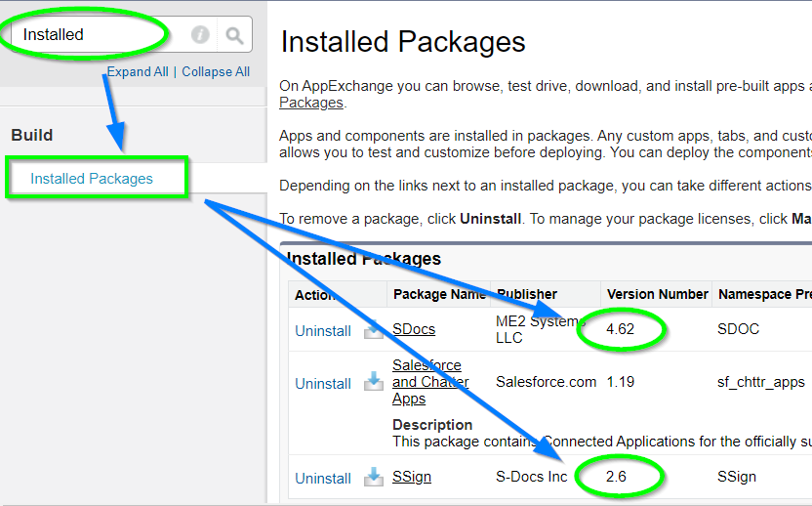The height and width of the screenshot is (506, 812).
Task: Expand All setup menu sections
Action: coord(138,71)
